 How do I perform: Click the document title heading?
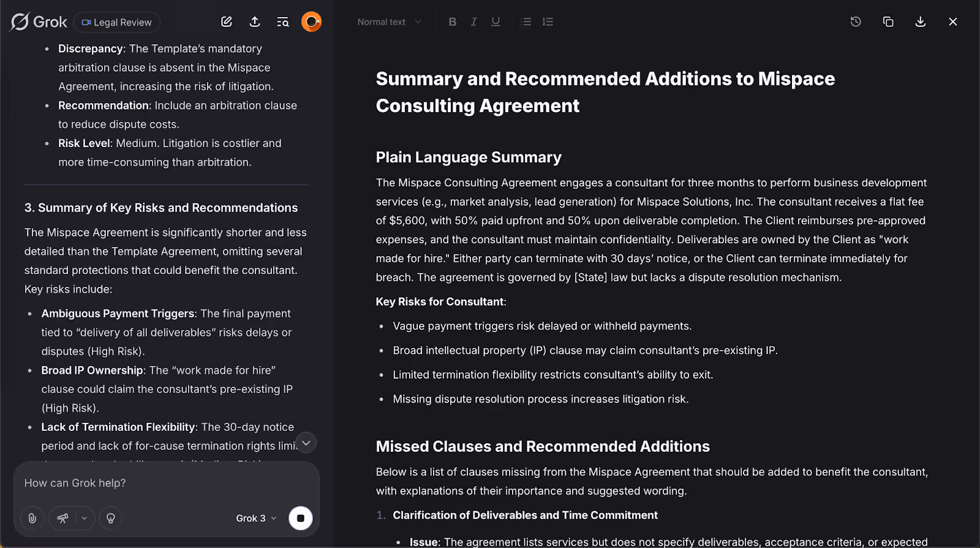click(605, 92)
